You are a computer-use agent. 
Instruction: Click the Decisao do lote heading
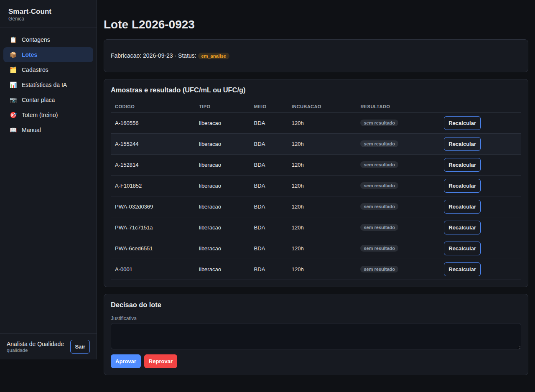click(136, 305)
